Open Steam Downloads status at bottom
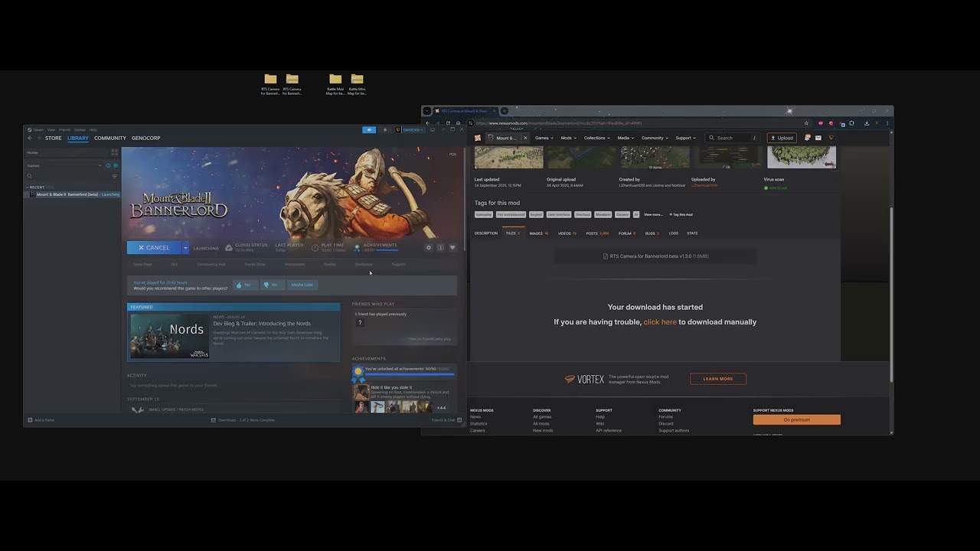Screen dimensions: 980x551 (243, 420)
